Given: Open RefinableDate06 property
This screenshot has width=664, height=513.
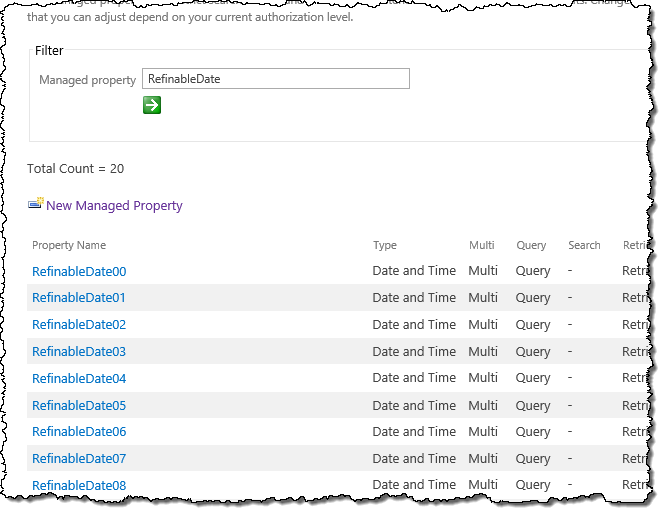Looking at the screenshot, I should pyautogui.click(x=79, y=432).
